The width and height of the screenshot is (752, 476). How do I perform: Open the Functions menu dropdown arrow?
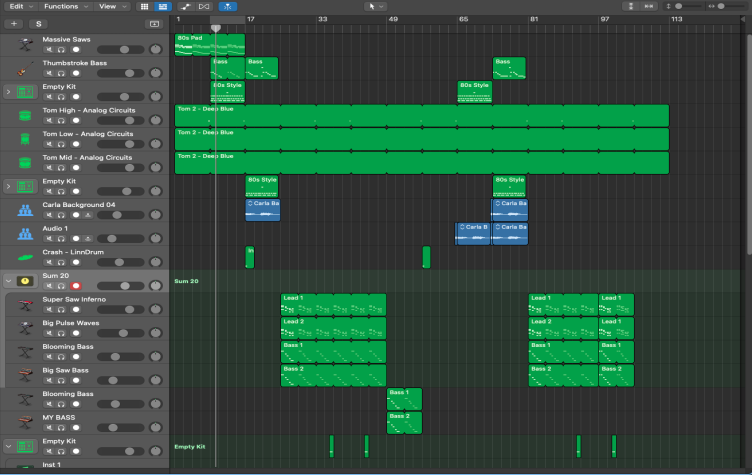[x=86, y=7]
